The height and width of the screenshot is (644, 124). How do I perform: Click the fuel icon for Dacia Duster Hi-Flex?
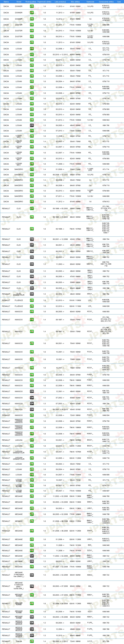pos(32,37)
